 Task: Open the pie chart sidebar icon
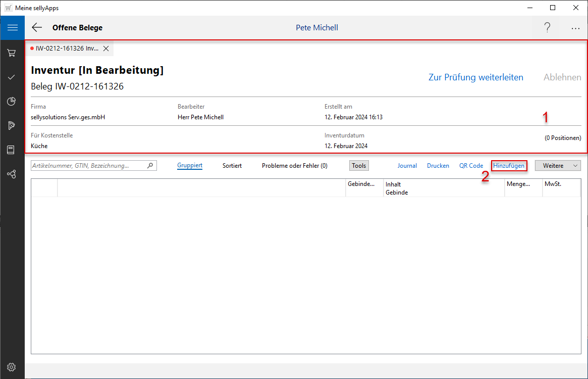(x=12, y=102)
